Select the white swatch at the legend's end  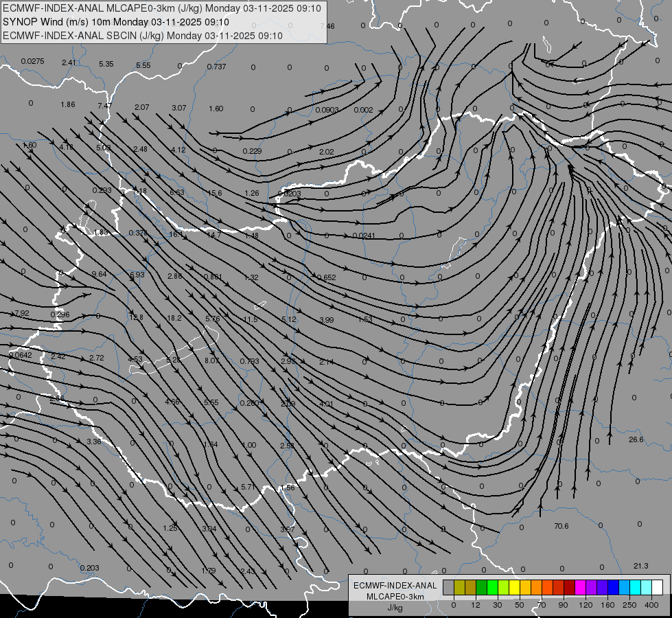click(658, 587)
